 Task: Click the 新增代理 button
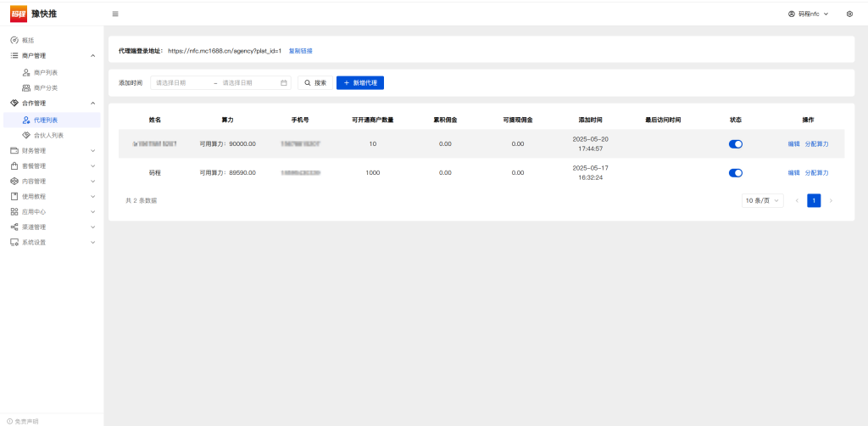tap(360, 83)
